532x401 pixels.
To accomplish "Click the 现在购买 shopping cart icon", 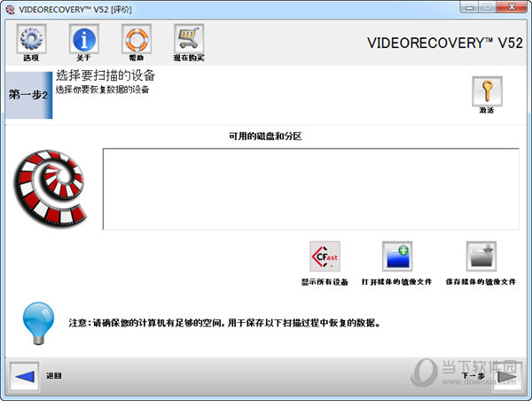I will (189, 39).
